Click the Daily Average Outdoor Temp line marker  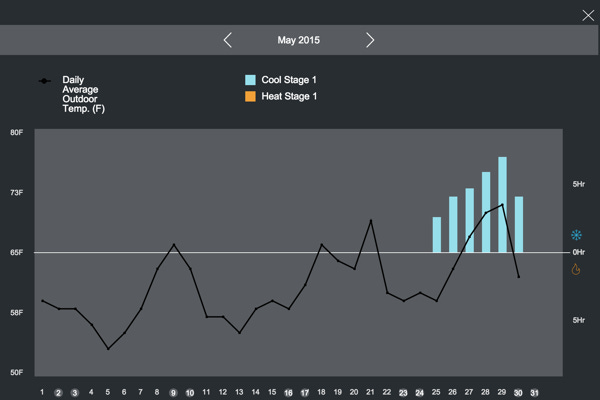44,81
